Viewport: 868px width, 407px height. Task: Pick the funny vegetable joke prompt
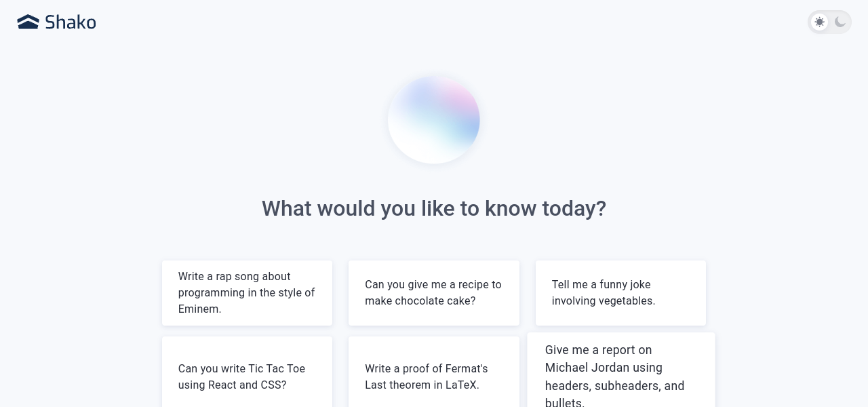click(620, 293)
